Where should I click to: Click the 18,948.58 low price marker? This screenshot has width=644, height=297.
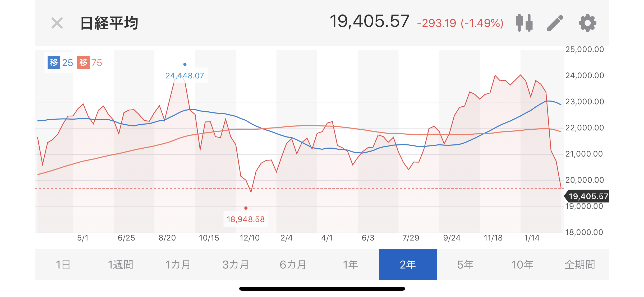coord(246,219)
